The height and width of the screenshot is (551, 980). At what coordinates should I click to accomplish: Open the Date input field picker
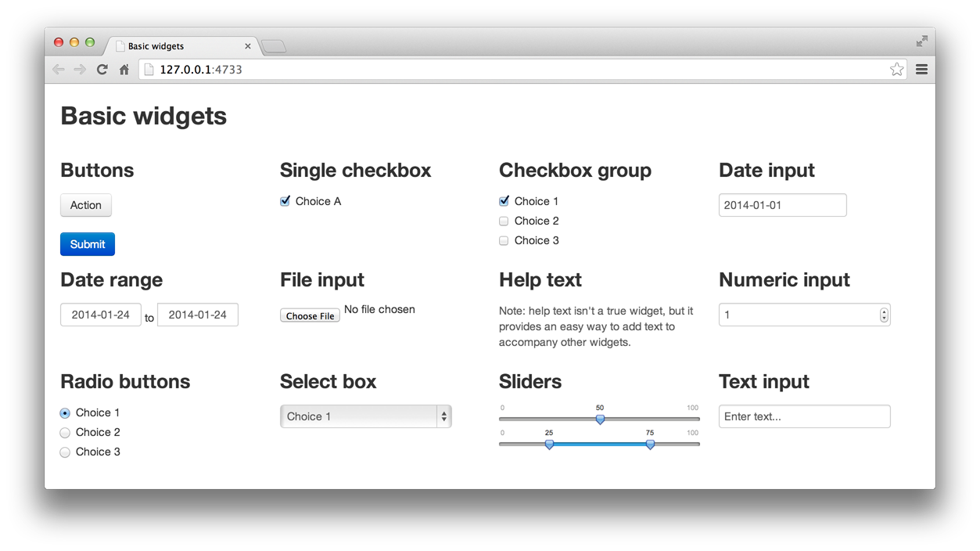pos(782,205)
